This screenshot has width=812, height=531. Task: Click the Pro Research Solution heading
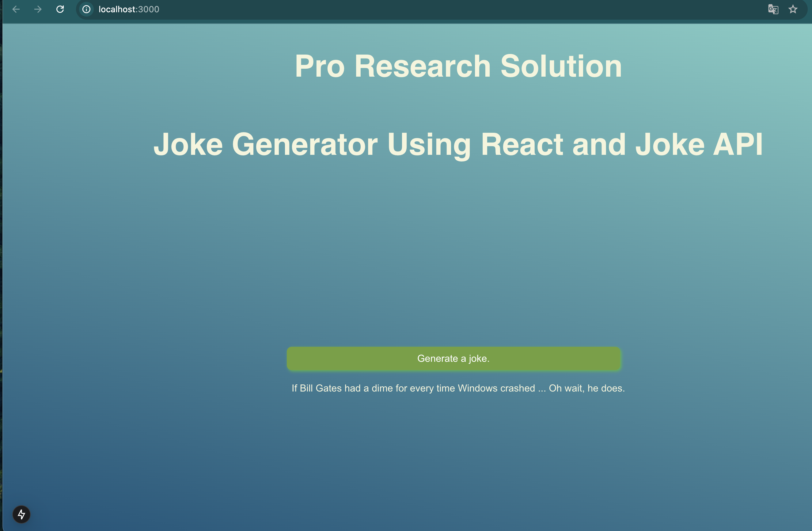point(458,67)
